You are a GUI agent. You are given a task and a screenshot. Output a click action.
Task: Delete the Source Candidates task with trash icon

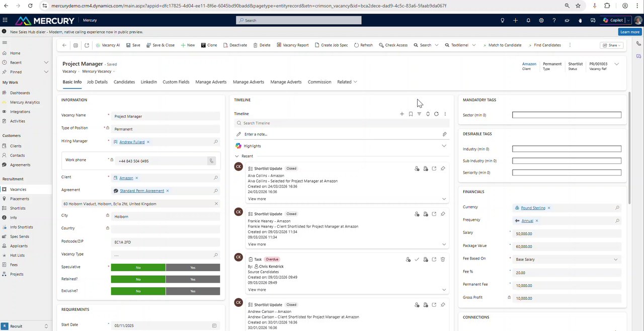coord(443,260)
